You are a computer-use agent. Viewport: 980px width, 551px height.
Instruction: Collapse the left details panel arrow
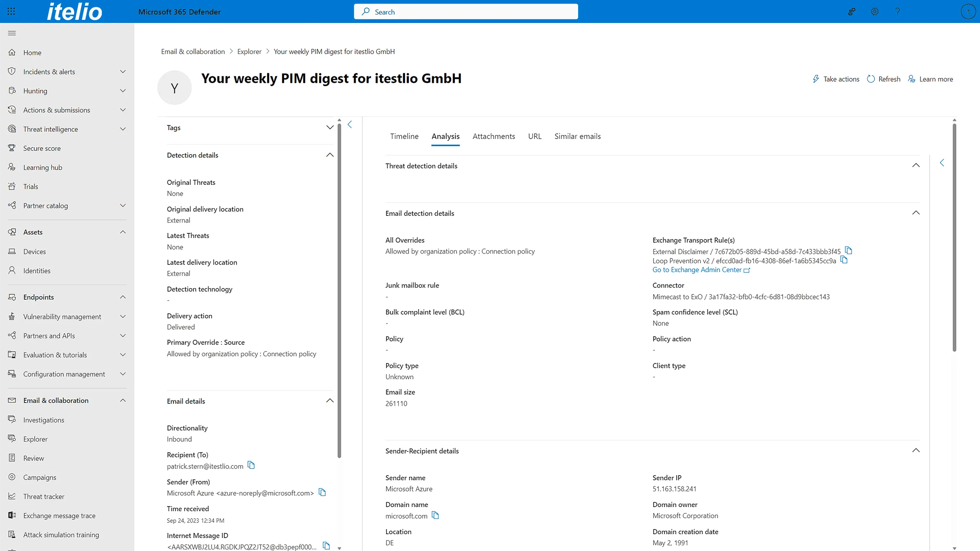click(350, 124)
